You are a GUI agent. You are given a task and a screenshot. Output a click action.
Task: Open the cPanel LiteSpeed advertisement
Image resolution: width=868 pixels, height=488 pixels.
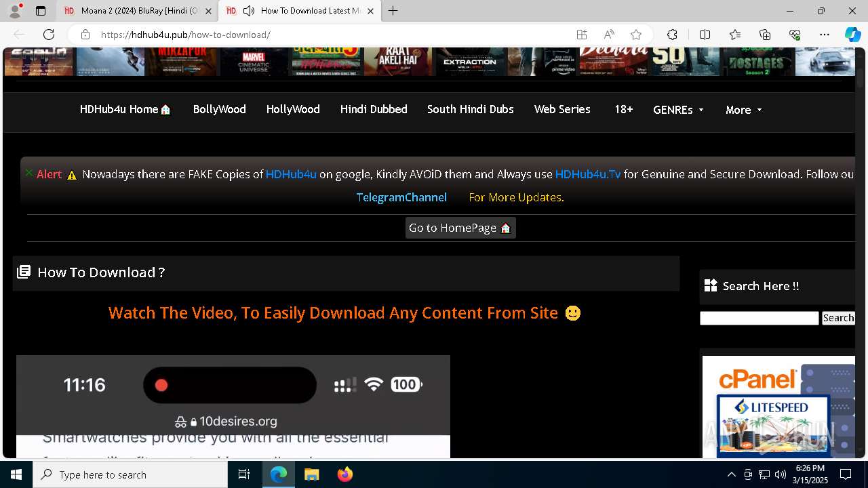(x=778, y=407)
